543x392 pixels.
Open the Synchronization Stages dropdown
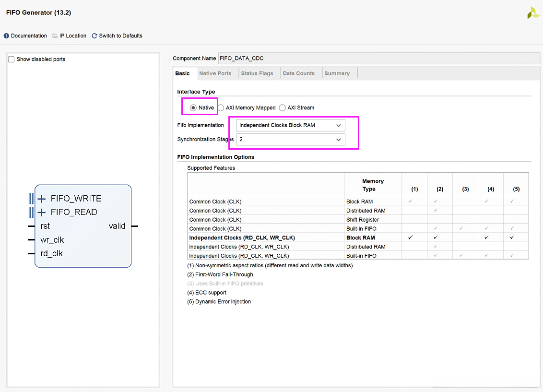[290, 140]
